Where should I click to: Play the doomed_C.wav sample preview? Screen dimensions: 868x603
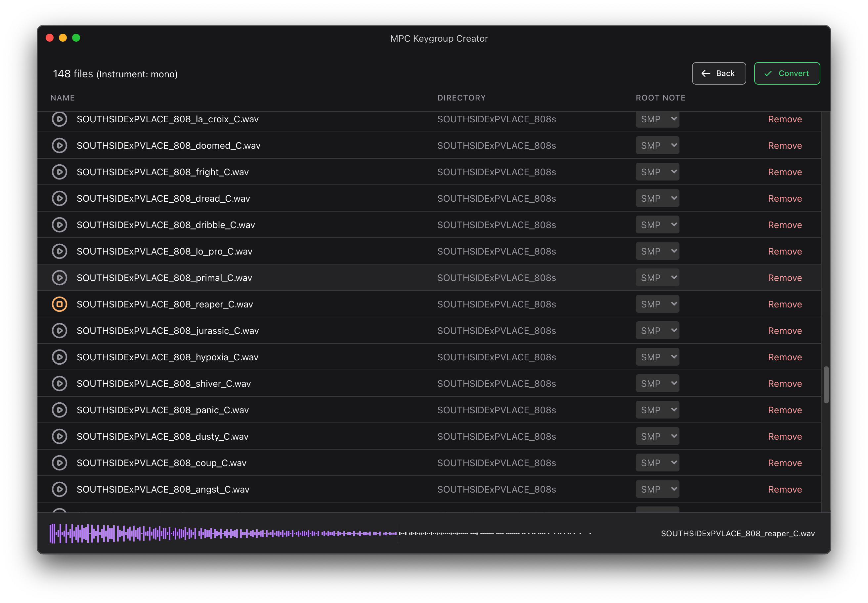pos(59,145)
